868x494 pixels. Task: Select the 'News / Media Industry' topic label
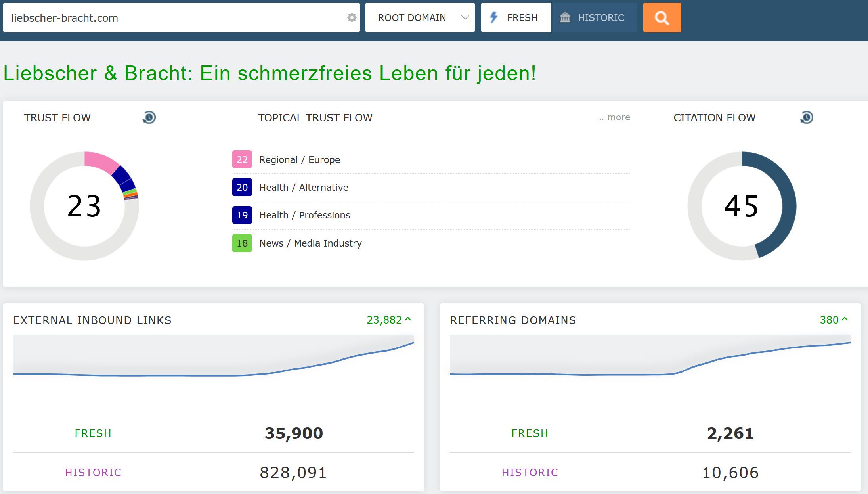coord(310,243)
